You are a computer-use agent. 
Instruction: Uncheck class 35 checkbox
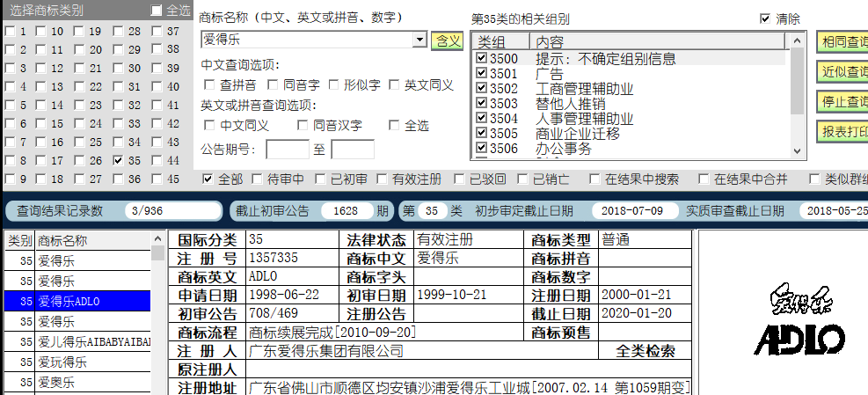(x=118, y=161)
